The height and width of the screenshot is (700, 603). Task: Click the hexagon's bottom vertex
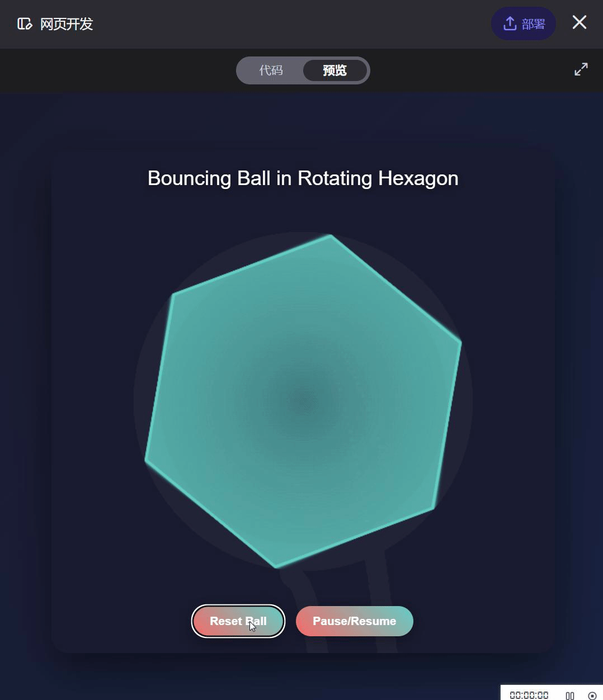click(x=276, y=566)
